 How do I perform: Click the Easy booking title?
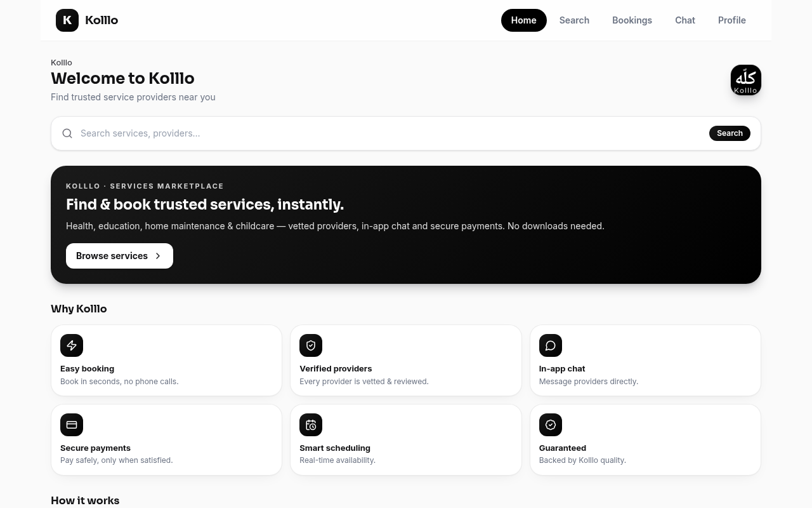(88, 368)
